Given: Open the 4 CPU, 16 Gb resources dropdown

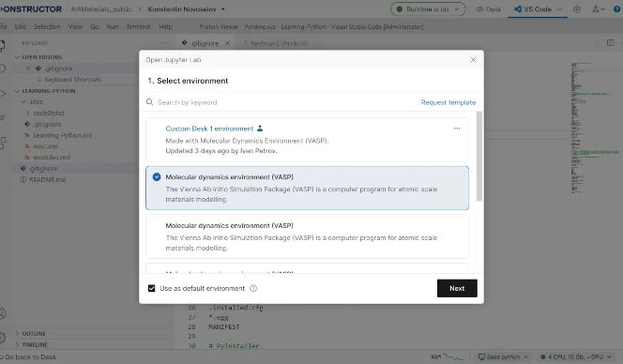Looking at the screenshot, I should pyautogui.click(x=576, y=356).
